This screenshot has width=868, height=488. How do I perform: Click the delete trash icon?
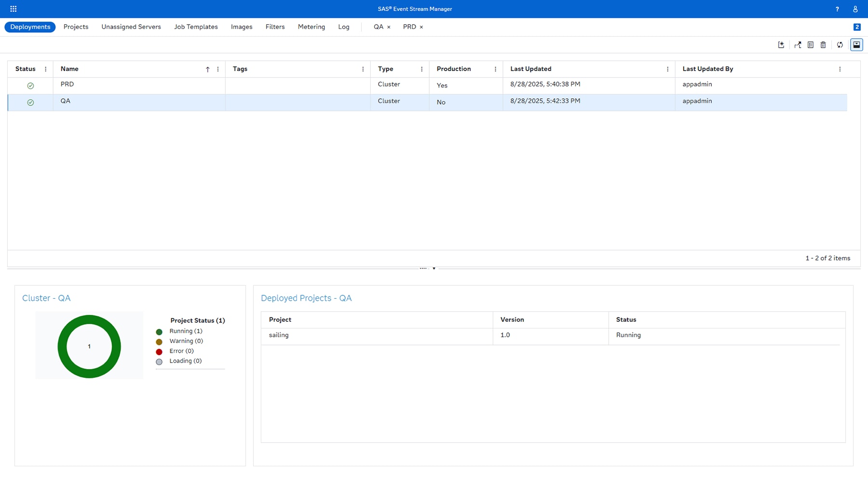pyautogui.click(x=823, y=45)
